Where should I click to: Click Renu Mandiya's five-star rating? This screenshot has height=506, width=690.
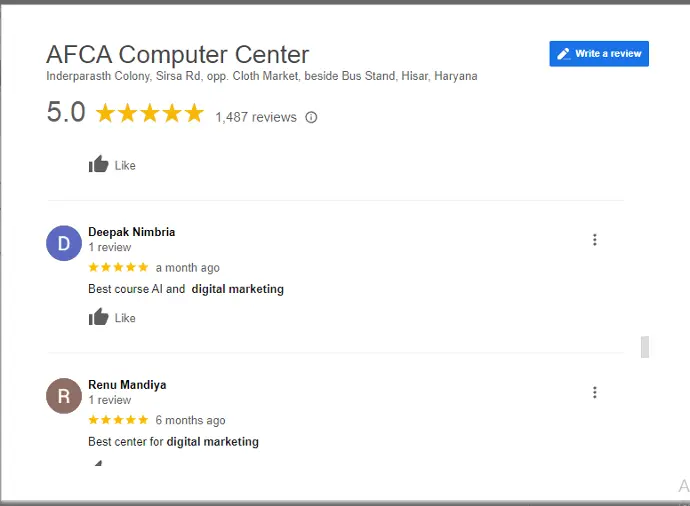[x=118, y=420]
